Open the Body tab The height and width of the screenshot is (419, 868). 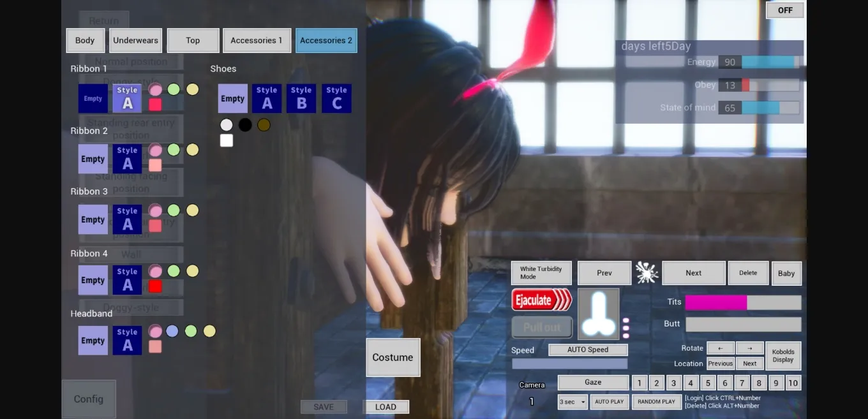coord(85,40)
